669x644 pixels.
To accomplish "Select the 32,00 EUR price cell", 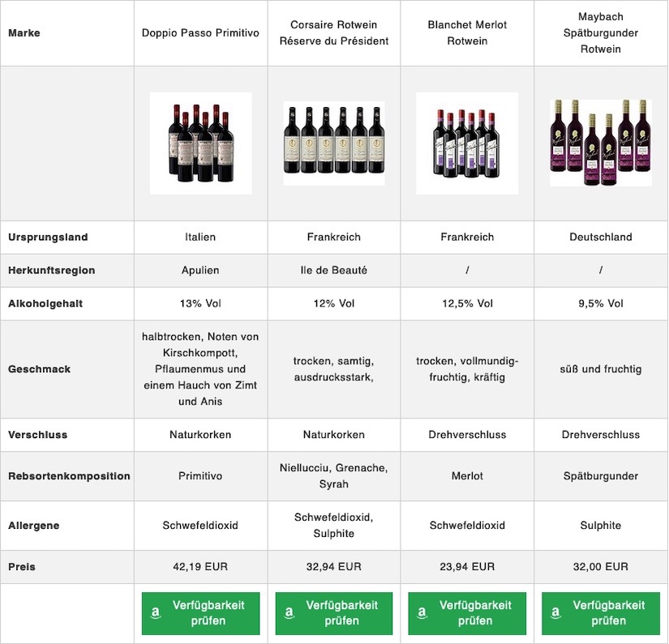I will tap(601, 567).
